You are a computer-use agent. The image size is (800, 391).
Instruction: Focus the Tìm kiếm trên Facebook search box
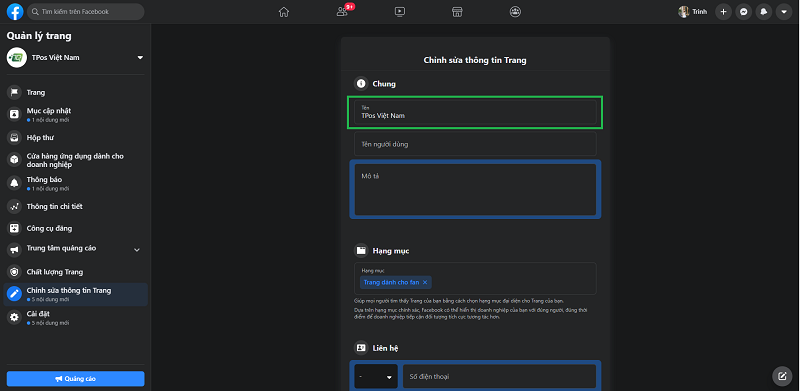coord(86,11)
